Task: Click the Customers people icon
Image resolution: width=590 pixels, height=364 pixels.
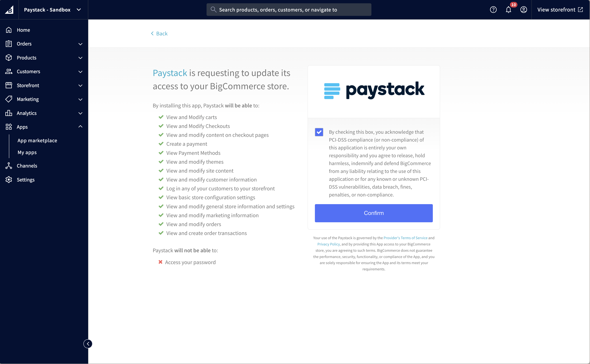Action: [x=9, y=71]
